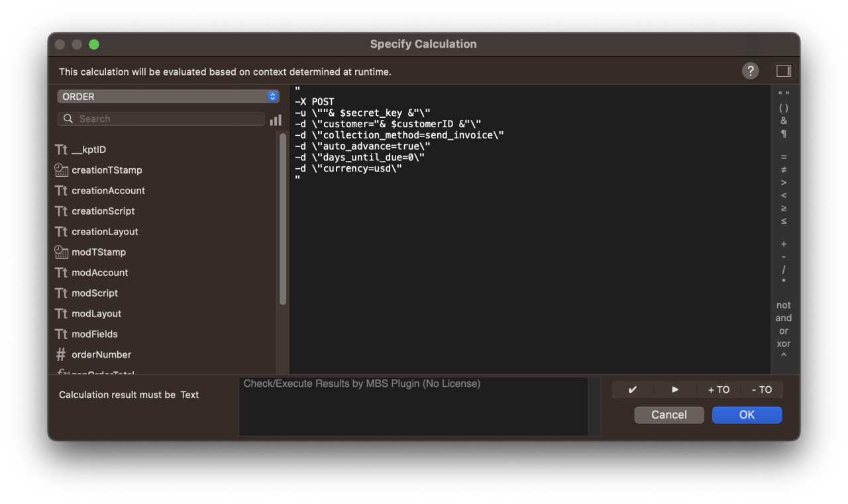
Task: Cancel the Specify Calculation dialog
Action: (669, 415)
